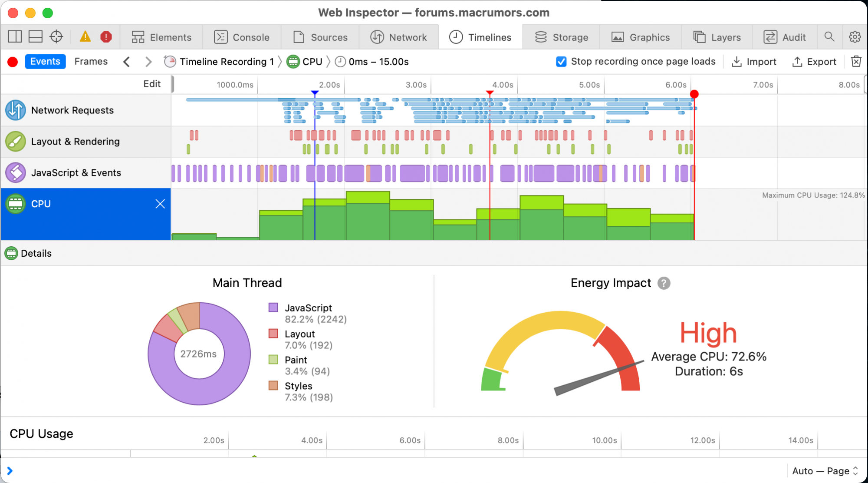Viewport: 868px width, 483px height.
Task: Click the red errors indicator icon
Action: click(106, 37)
